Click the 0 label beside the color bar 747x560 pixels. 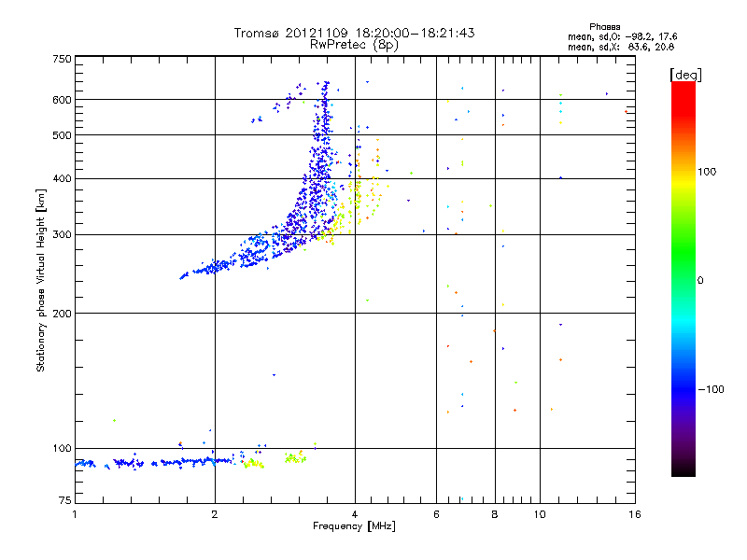[x=700, y=281]
